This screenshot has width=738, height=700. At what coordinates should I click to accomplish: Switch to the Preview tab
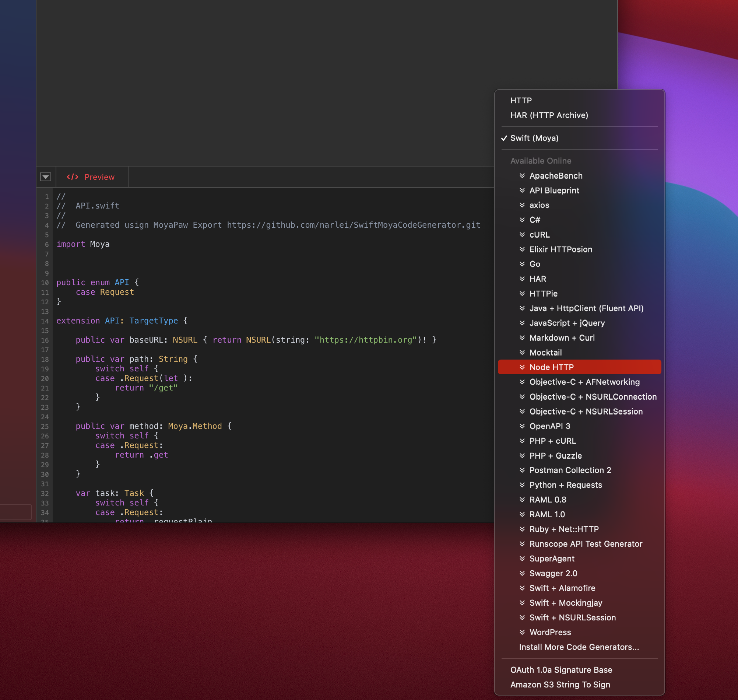[x=99, y=177]
